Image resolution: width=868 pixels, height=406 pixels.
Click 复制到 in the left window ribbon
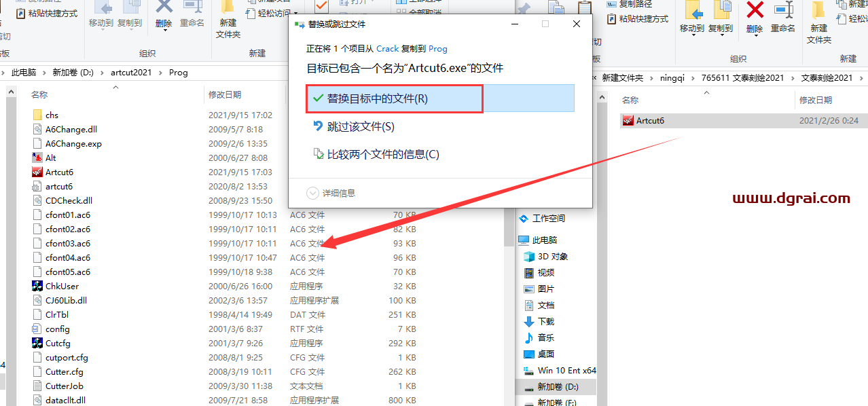(130, 16)
